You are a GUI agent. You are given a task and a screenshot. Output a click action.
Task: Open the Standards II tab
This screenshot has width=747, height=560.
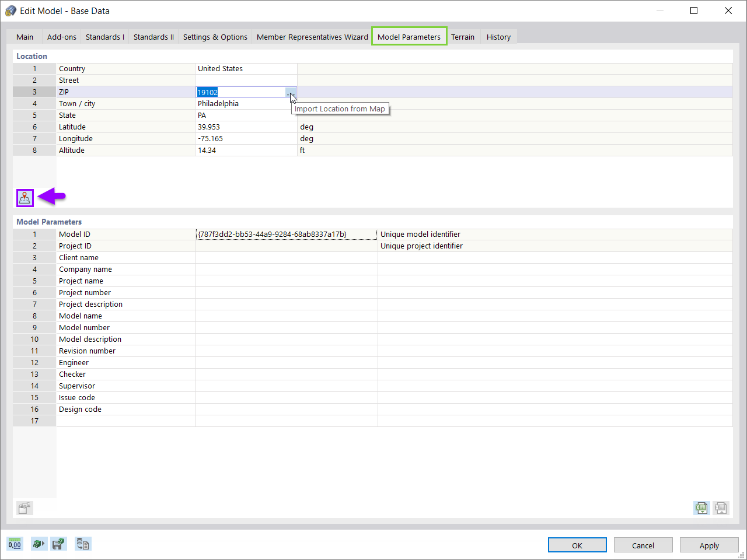[x=153, y=37]
